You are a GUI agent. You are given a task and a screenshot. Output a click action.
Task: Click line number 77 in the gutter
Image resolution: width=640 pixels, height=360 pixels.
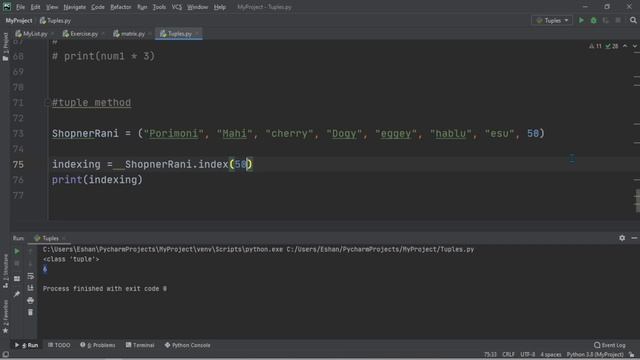pos(18,196)
